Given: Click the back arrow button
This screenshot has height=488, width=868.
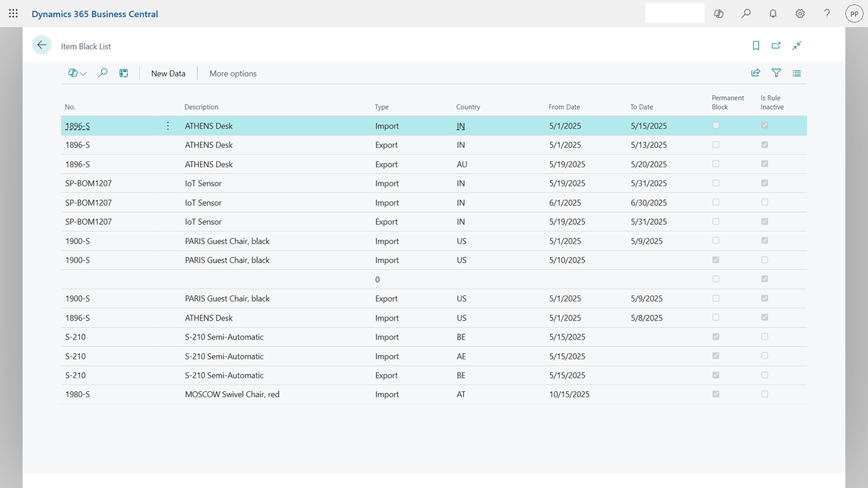Looking at the screenshot, I should coord(42,45).
